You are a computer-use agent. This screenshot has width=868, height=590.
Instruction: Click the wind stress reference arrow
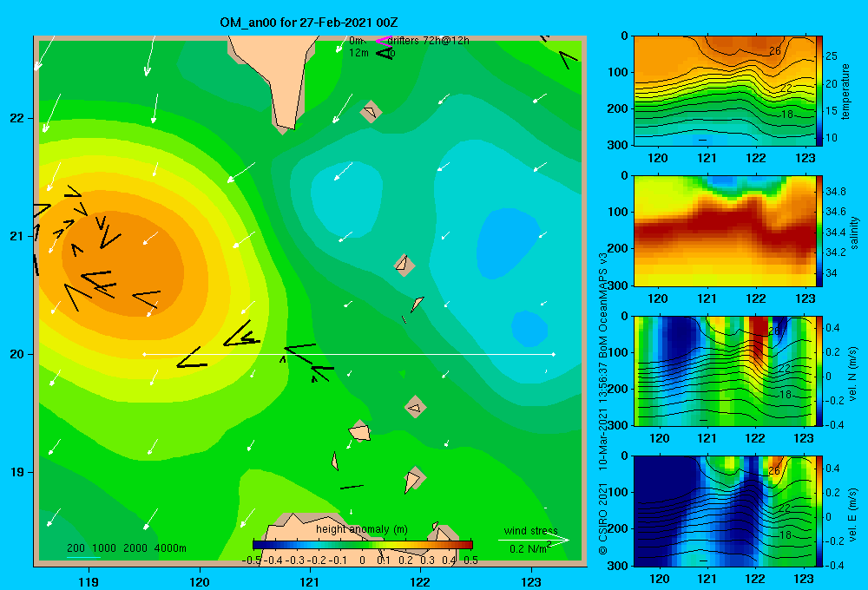tap(533, 540)
